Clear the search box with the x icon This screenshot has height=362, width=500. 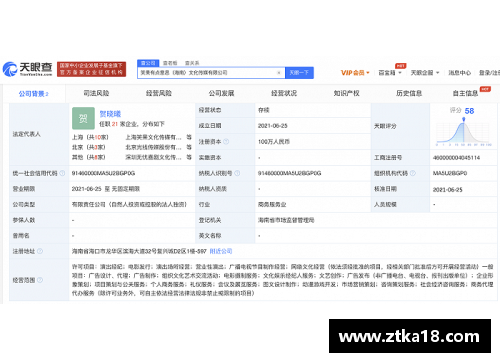point(279,73)
